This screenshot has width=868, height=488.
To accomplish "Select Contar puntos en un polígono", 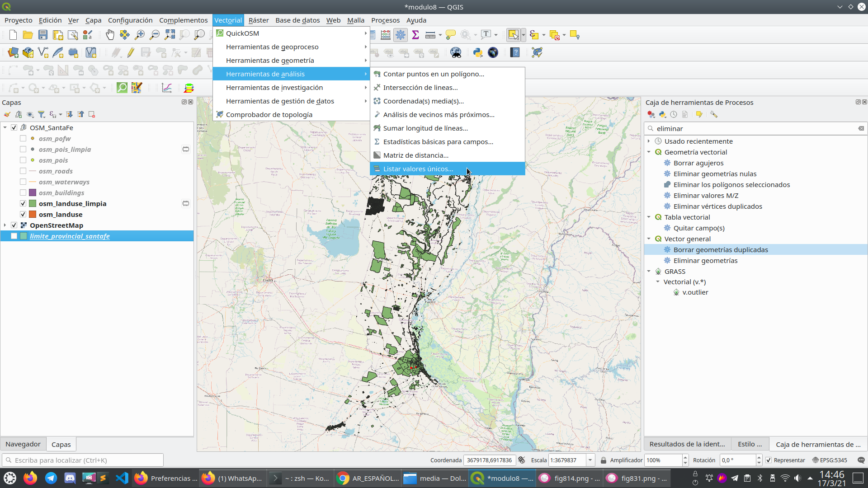I will [448, 74].
